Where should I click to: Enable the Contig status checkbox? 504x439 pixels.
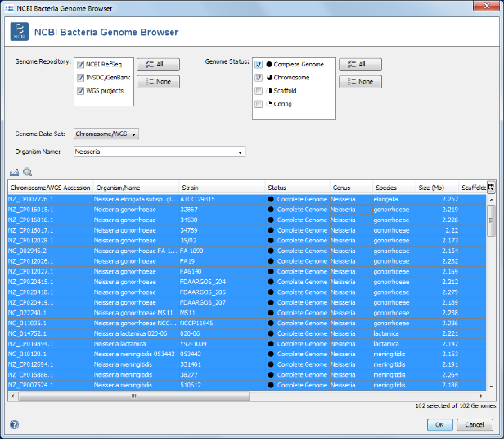coord(259,104)
